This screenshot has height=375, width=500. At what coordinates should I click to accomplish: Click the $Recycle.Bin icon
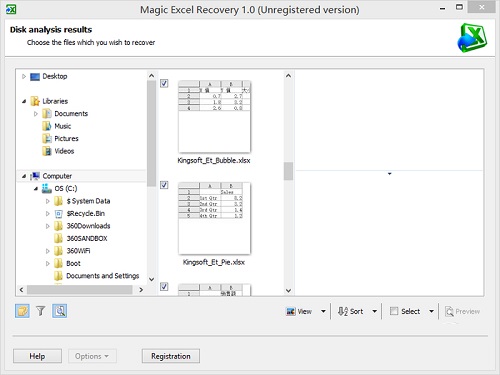point(58,214)
